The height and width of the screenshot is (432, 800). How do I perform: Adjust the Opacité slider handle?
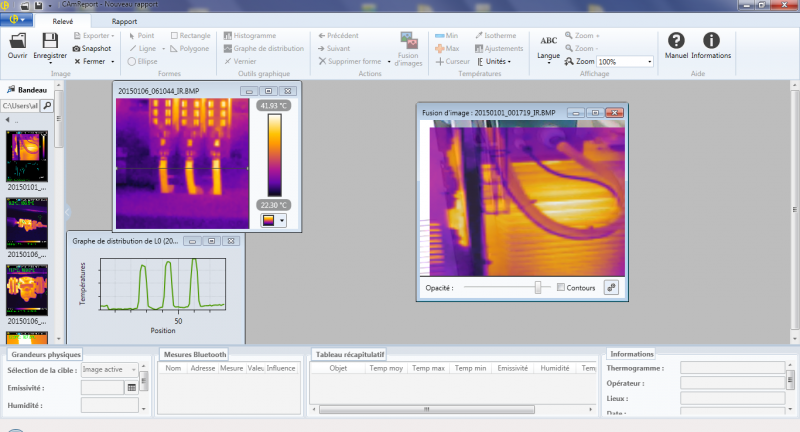pyautogui.click(x=538, y=288)
